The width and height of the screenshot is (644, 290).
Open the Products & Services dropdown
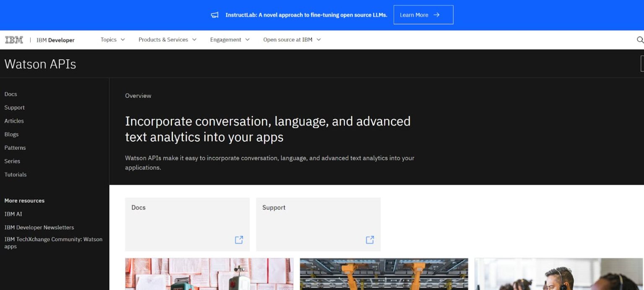pyautogui.click(x=167, y=39)
